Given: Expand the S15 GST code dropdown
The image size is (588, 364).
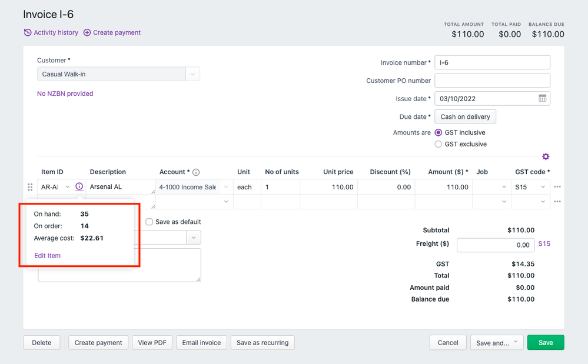Looking at the screenshot, I should click(543, 187).
